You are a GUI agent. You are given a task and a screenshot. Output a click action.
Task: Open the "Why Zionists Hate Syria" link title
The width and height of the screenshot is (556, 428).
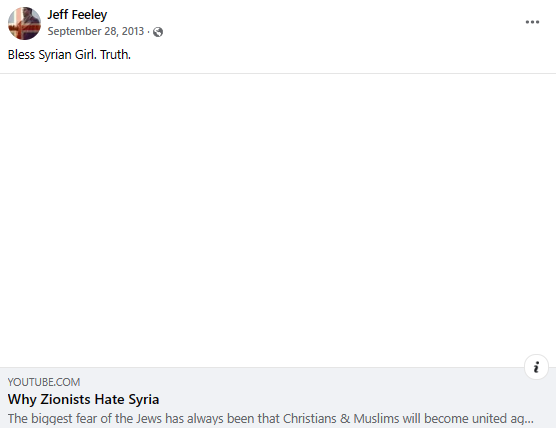point(83,399)
